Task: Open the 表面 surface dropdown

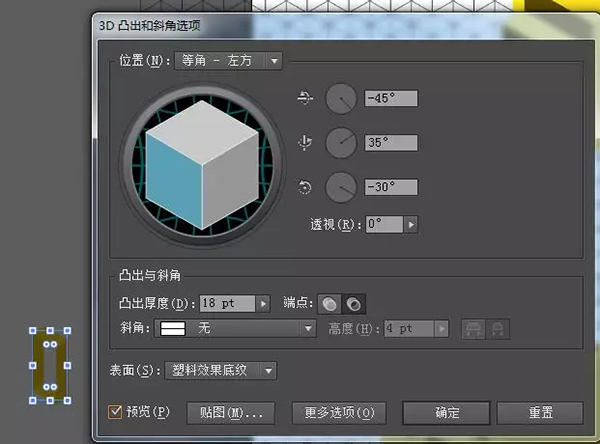Action: (x=221, y=371)
